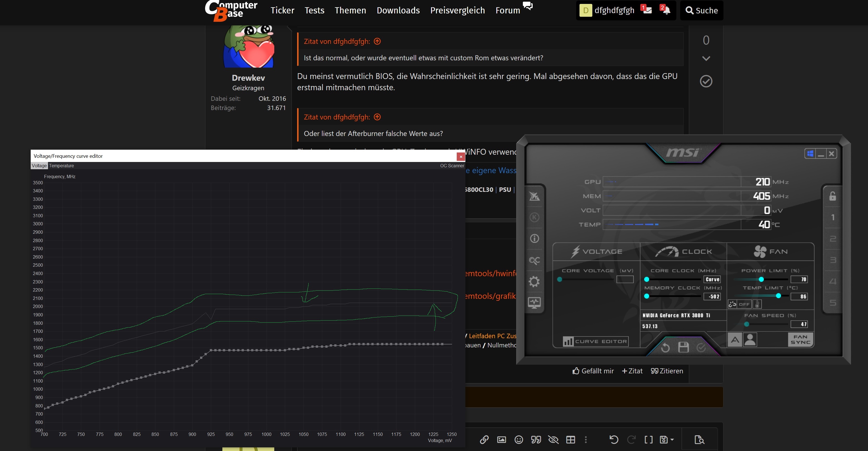
Task: Insert emoji with the smiley editor icon
Action: 519,440
